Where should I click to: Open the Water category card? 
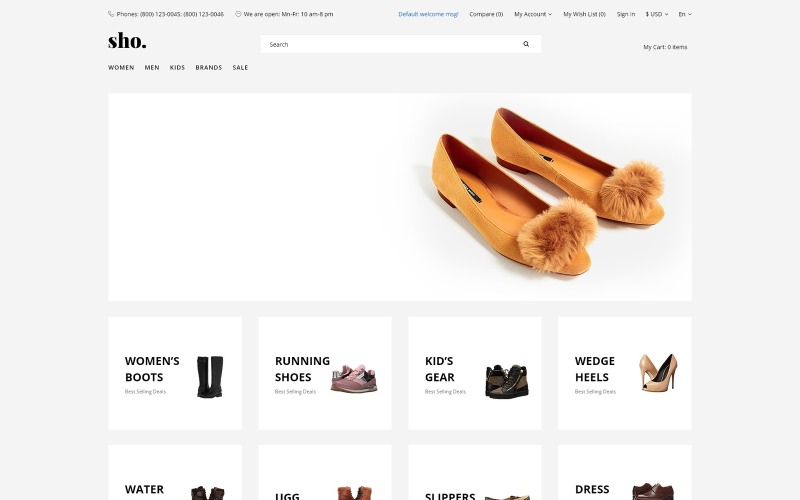click(175, 472)
